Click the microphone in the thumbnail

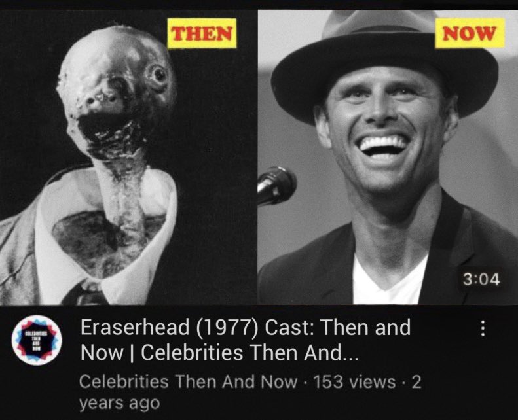pyautogui.click(x=276, y=186)
